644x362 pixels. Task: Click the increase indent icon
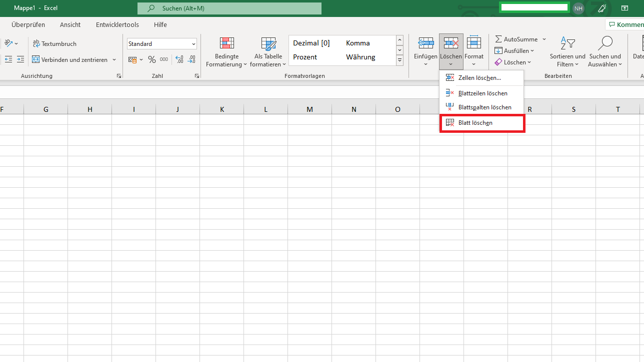pyautogui.click(x=20, y=59)
